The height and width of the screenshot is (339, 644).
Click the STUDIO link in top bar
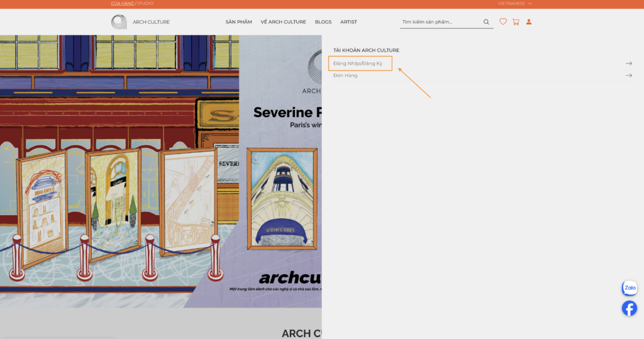coord(145,3)
